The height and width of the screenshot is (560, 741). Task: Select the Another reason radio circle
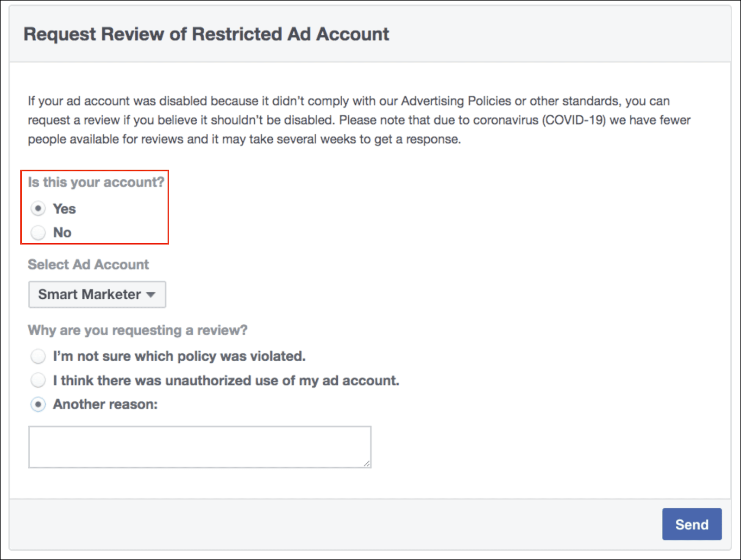click(38, 404)
